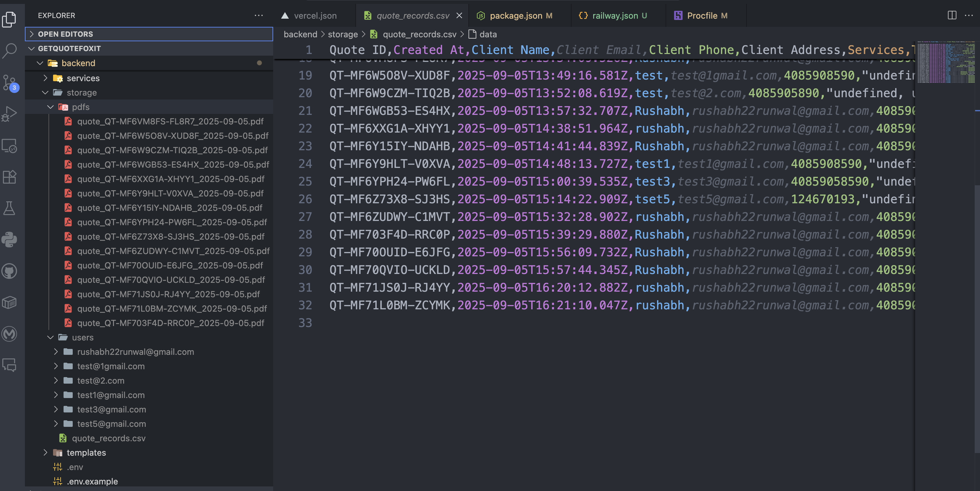Click storage in the breadcrumb path
This screenshot has width=980, height=491.
coord(342,35)
